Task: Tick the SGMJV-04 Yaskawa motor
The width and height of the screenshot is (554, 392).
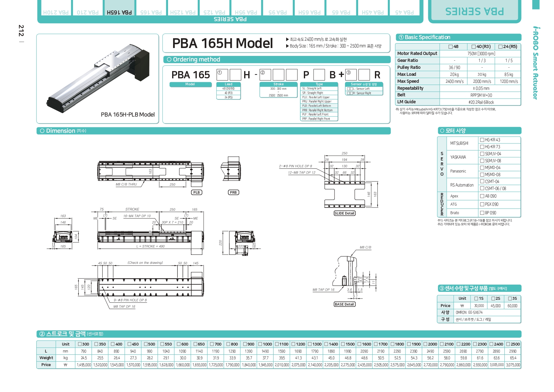Action: (x=482, y=154)
